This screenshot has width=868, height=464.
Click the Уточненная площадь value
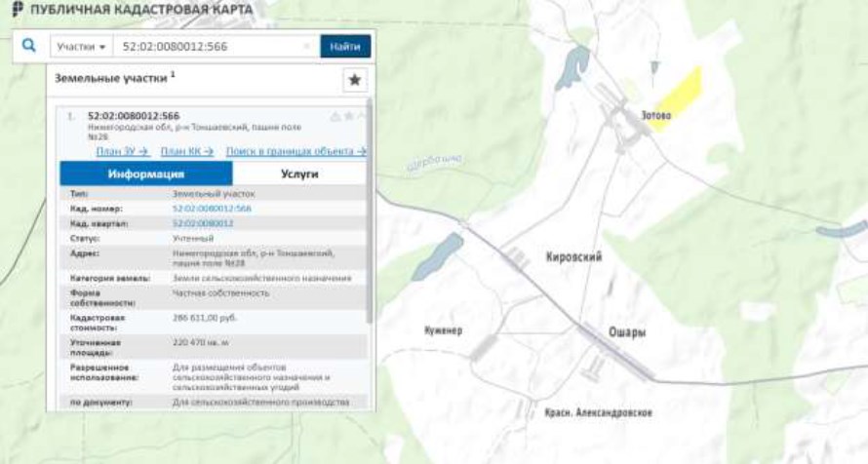point(200,343)
